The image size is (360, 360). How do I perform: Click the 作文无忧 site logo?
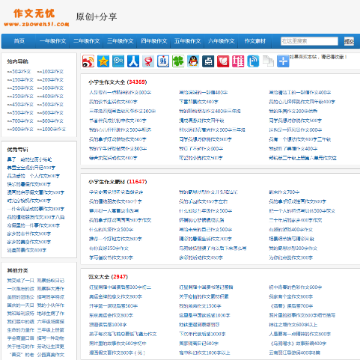(36, 18)
